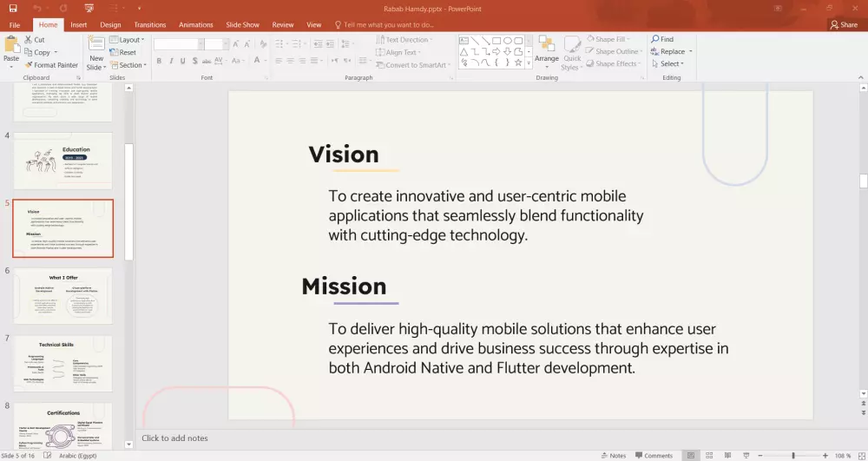Open Quick Styles gallery
Screen dimensions: 868x461
pyautogui.click(x=572, y=53)
